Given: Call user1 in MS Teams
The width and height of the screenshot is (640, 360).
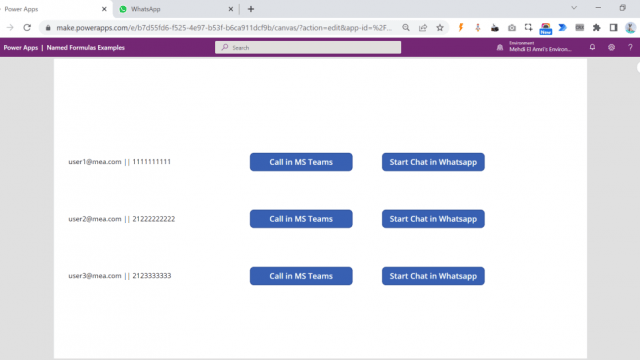Looking at the screenshot, I should coord(301,162).
